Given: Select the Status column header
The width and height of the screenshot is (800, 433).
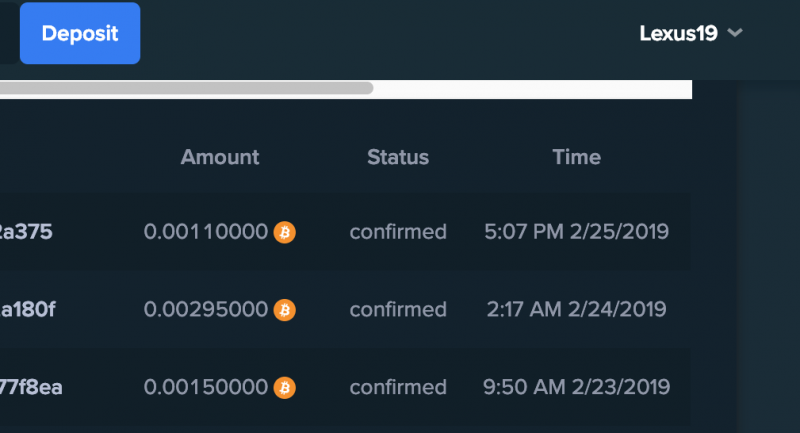Looking at the screenshot, I should tap(398, 157).
